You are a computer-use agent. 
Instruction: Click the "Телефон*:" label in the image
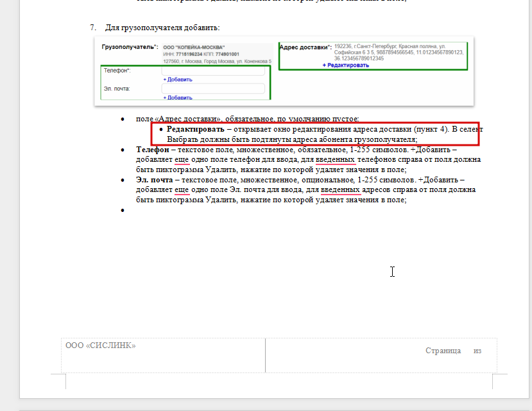pos(117,71)
